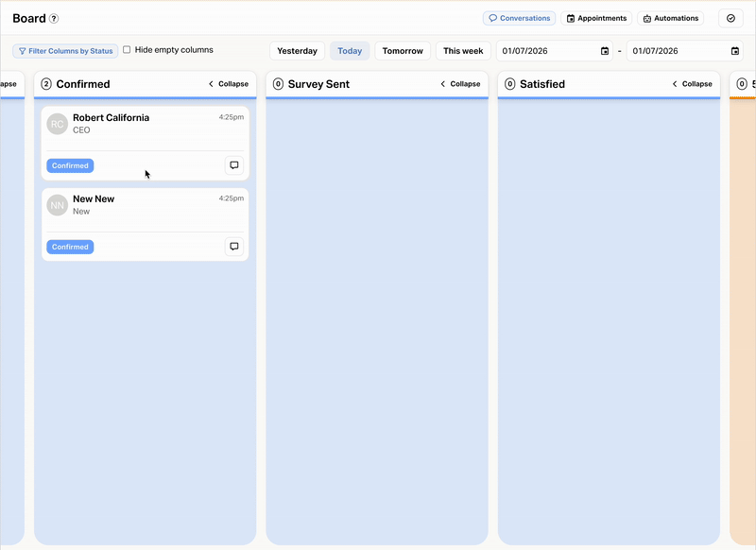The image size is (756, 550).
Task: Click the NN avatar on New New card
Action: click(58, 204)
